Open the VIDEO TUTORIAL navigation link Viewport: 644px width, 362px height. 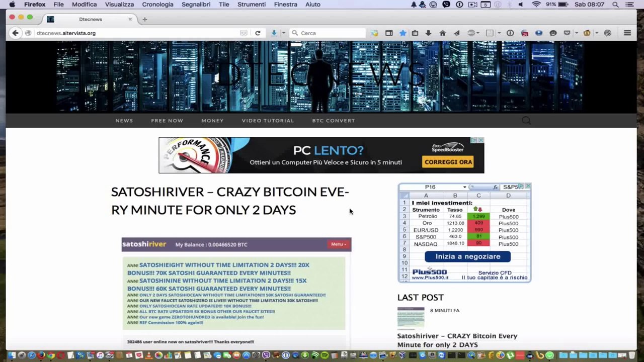click(268, 121)
